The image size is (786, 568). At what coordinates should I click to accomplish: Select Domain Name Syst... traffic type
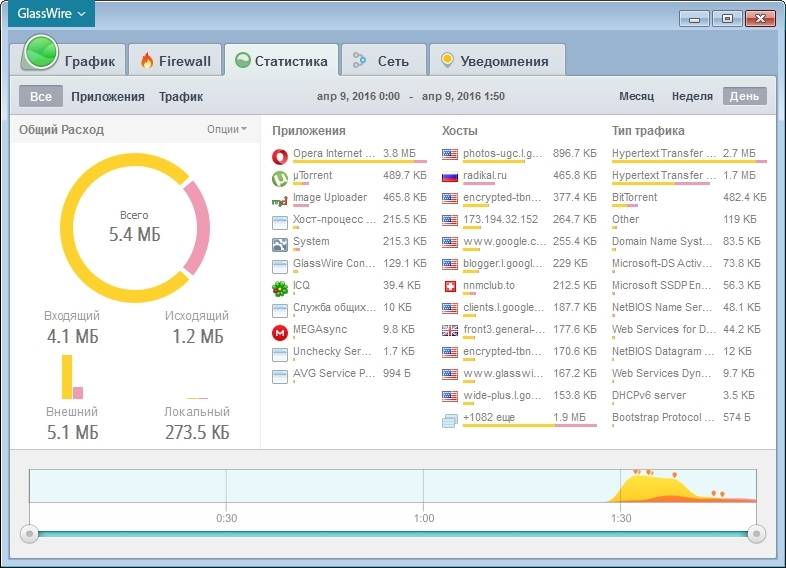click(x=689, y=243)
